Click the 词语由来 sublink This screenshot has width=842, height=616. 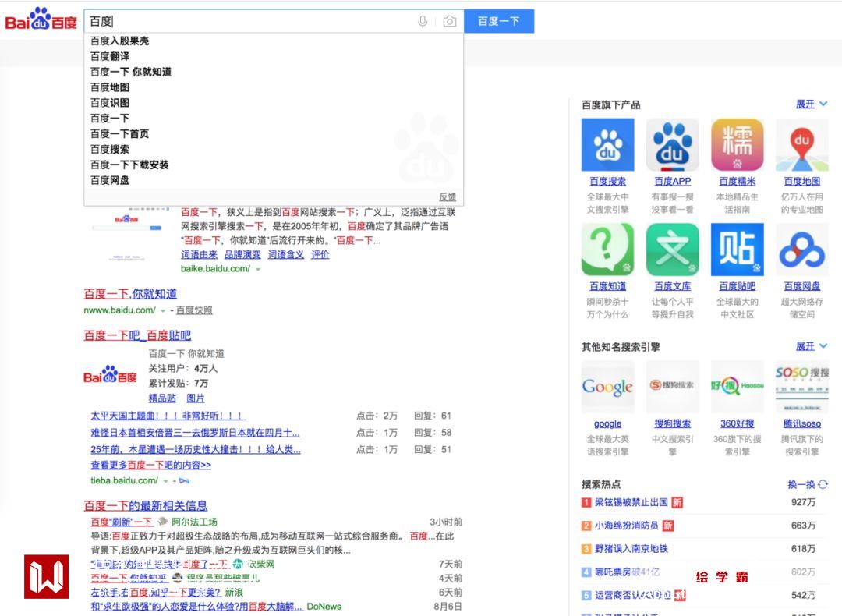pos(200,254)
